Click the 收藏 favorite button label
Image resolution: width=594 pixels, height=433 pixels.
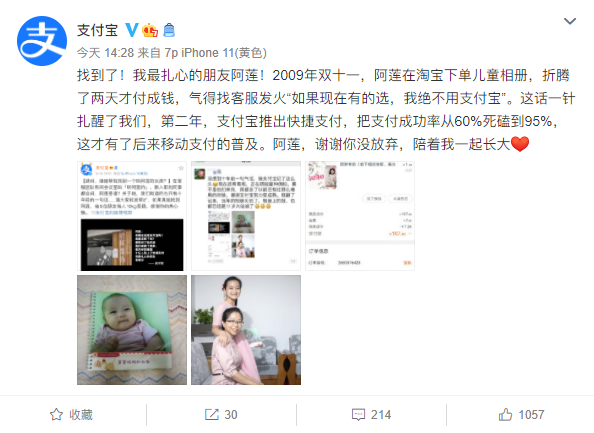tap(81, 414)
